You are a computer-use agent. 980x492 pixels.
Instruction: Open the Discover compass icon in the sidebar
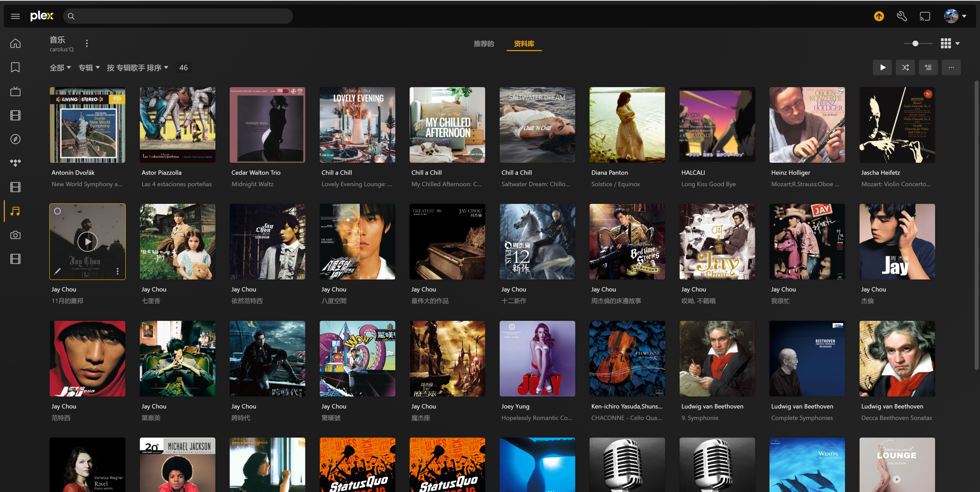tap(15, 139)
